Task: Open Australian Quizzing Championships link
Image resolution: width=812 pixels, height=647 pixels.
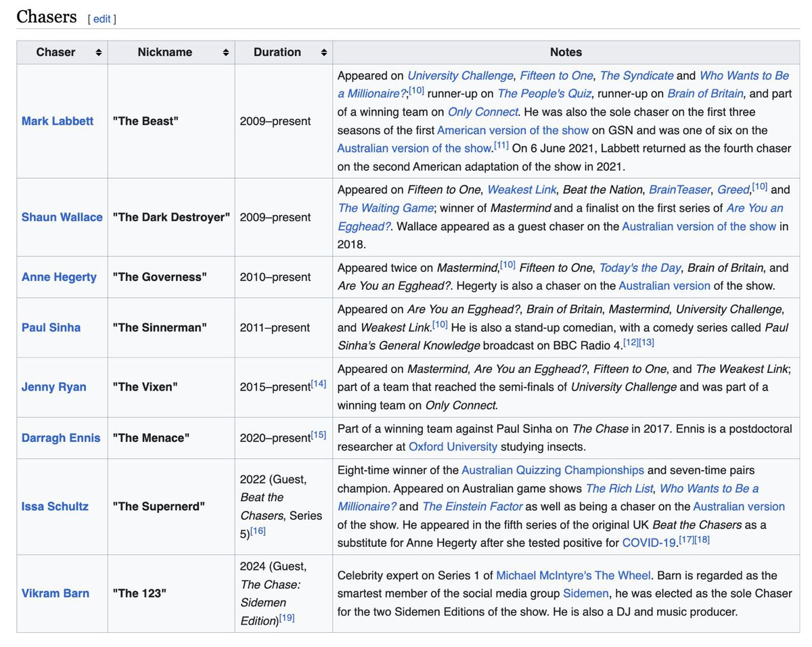Action: [x=553, y=470]
